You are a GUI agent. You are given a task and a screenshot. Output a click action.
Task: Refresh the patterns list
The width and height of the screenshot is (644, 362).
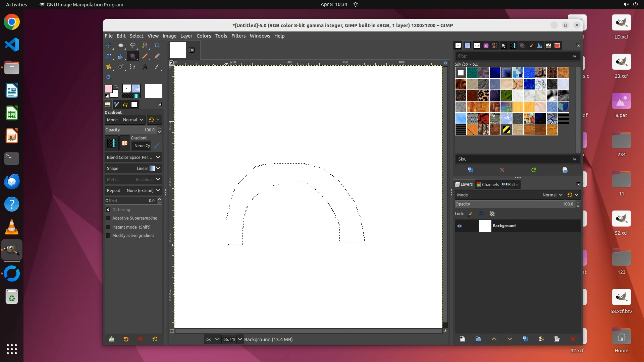click(x=534, y=170)
